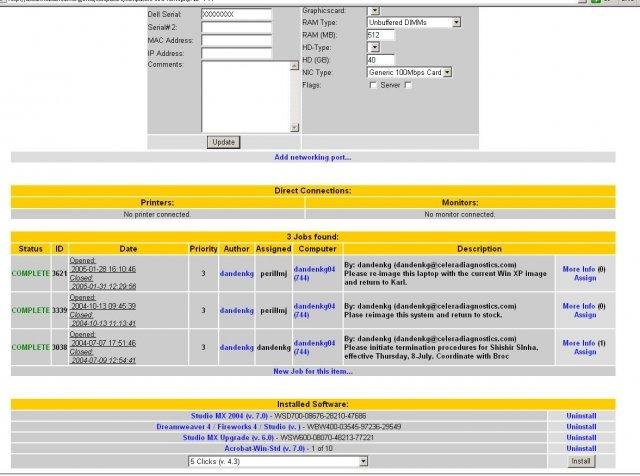Open the Add networking port link

click(313, 157)
